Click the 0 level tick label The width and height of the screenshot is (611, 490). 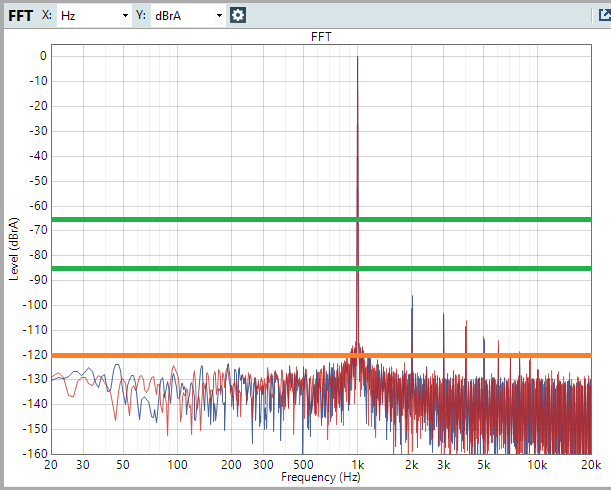point(43,56)
